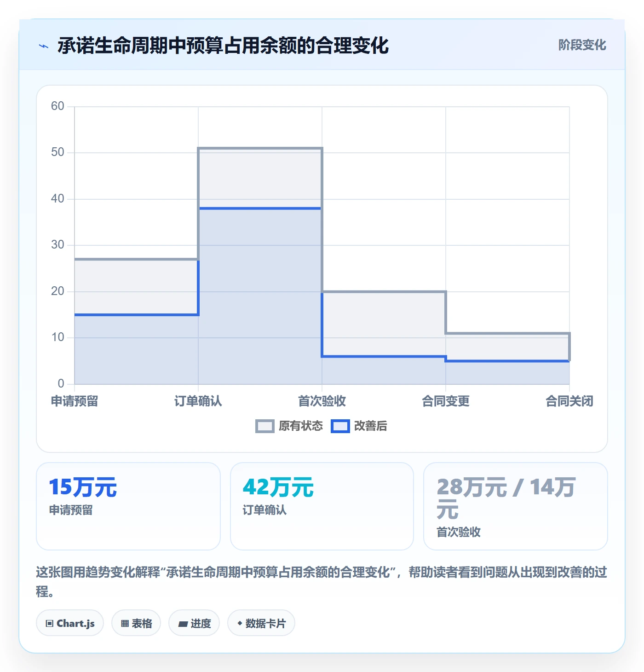
Task: Click the 28万元 / 14万元 card value
Action: pyautogui.click(x=506, y=498)
